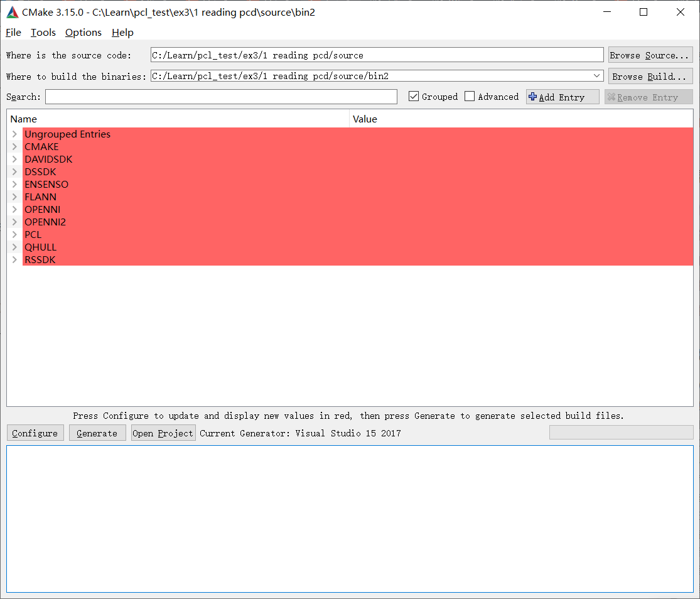The image size is (700, 599).
Task: Open the File menu
Action: point(13,33)
